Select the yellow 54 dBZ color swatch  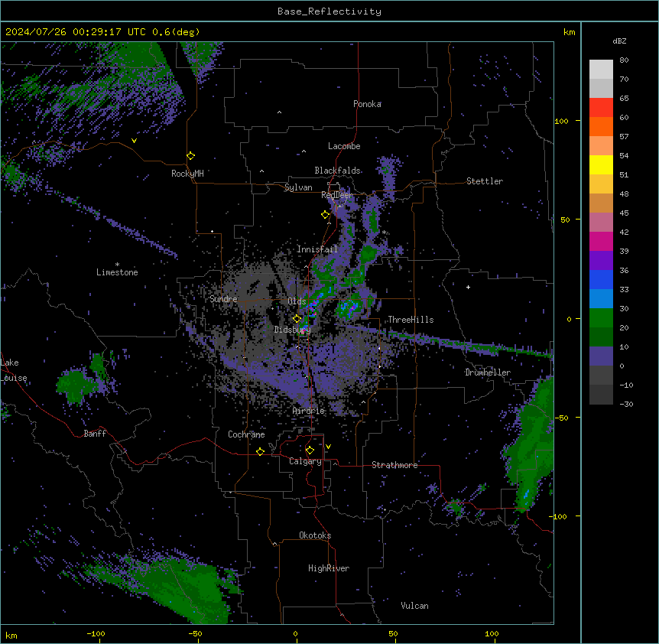click(x=601, y=165)
